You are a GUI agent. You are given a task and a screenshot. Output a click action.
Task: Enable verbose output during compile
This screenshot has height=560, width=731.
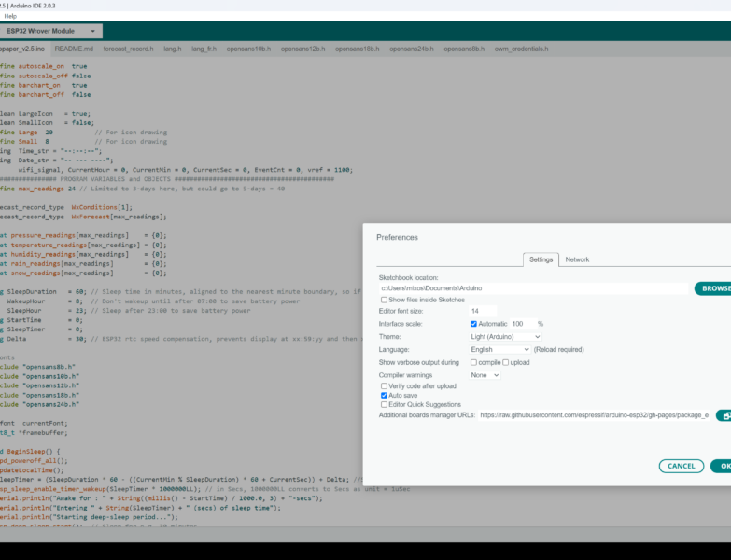[473, 362]
